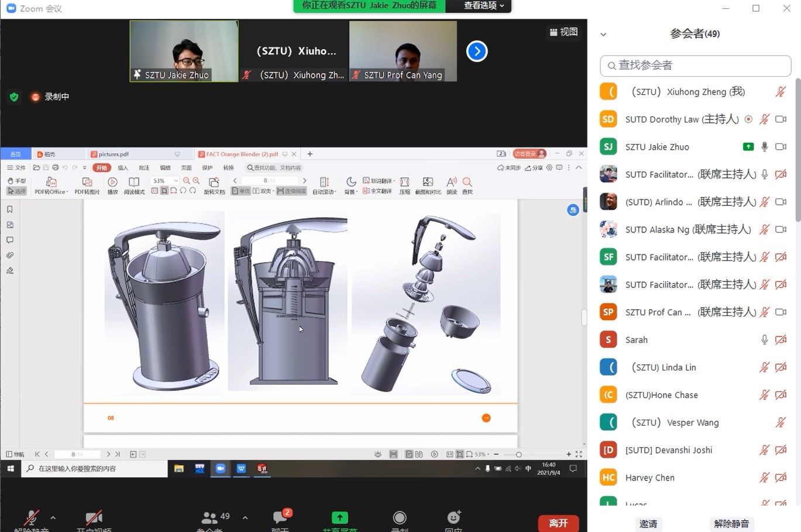Open the chat with 2 unread messages
801x532 pixels.
coord(281,519)
